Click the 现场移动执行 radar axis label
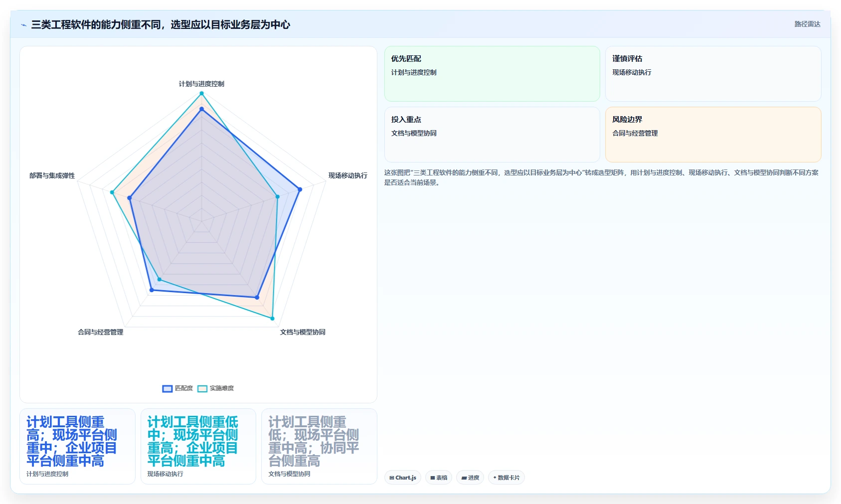This screenshot has width=841, height=504. [x=347, y=175]
